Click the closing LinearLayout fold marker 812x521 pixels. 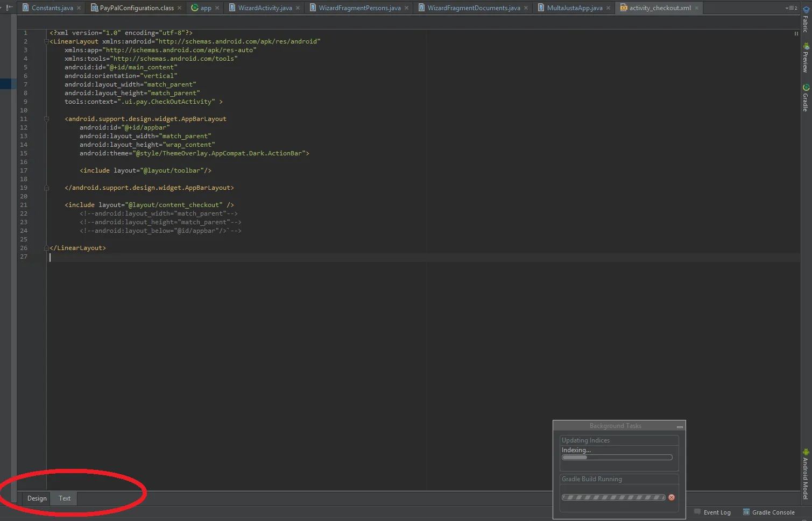(x=46, y=248)
